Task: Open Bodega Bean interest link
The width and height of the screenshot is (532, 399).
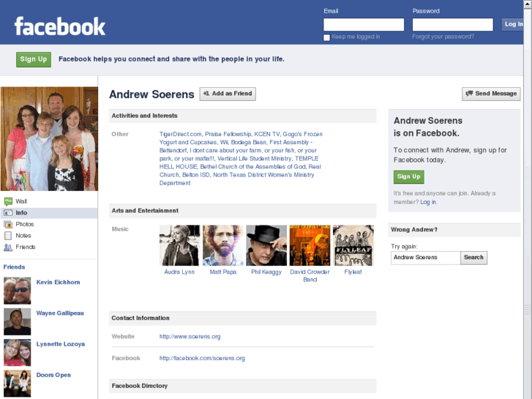Action: click(x=248, y=142)
